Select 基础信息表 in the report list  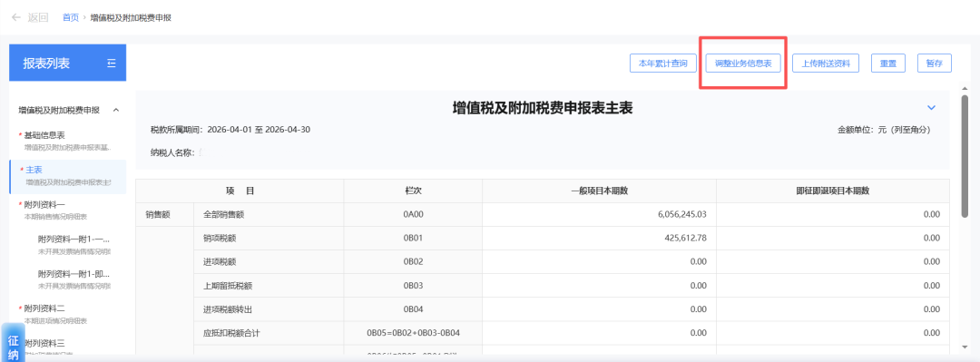coord(67,141)
